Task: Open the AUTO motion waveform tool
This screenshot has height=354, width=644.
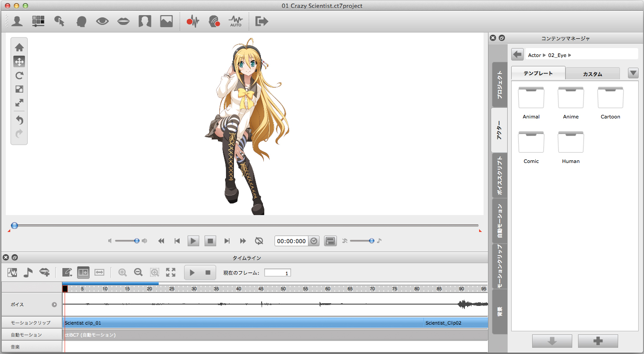Action: pos(236,21)
